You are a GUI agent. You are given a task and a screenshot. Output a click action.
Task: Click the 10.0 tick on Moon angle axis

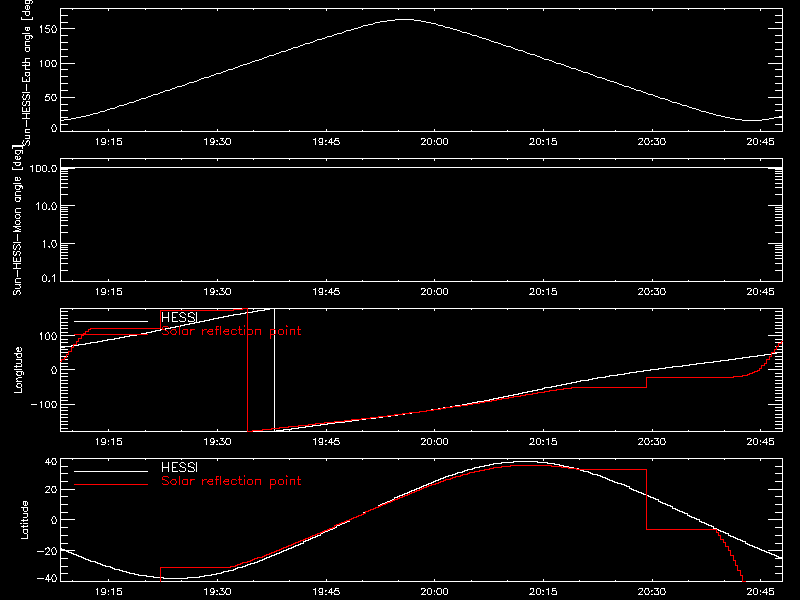coord(46,206)
